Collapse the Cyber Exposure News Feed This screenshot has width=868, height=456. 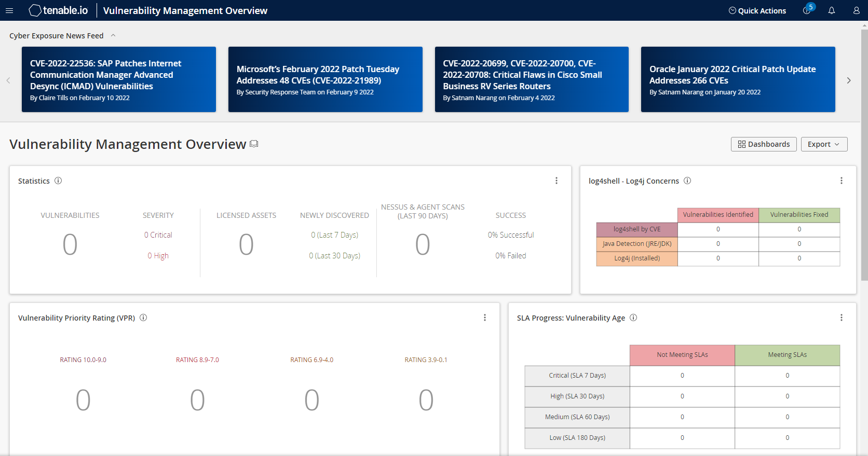(113, 35)
